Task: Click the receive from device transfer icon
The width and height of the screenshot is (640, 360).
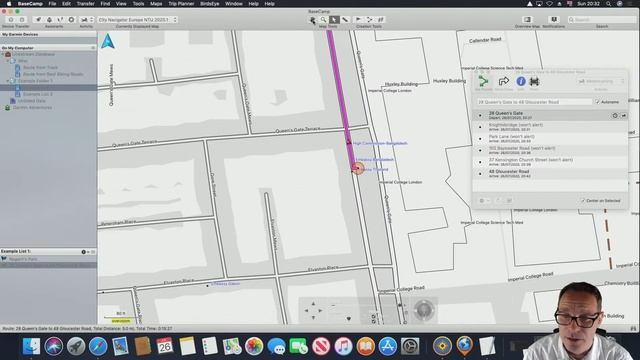Action: tap(22, 20)
